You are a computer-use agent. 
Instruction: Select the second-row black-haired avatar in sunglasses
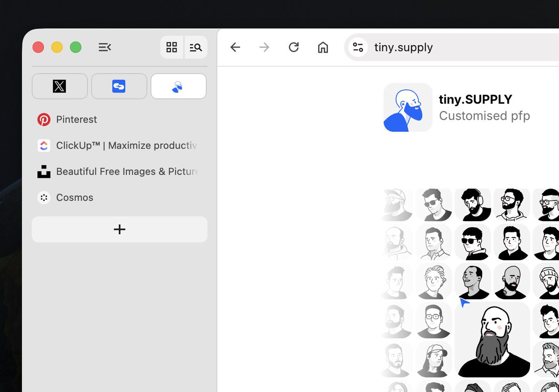coord(473,242)
